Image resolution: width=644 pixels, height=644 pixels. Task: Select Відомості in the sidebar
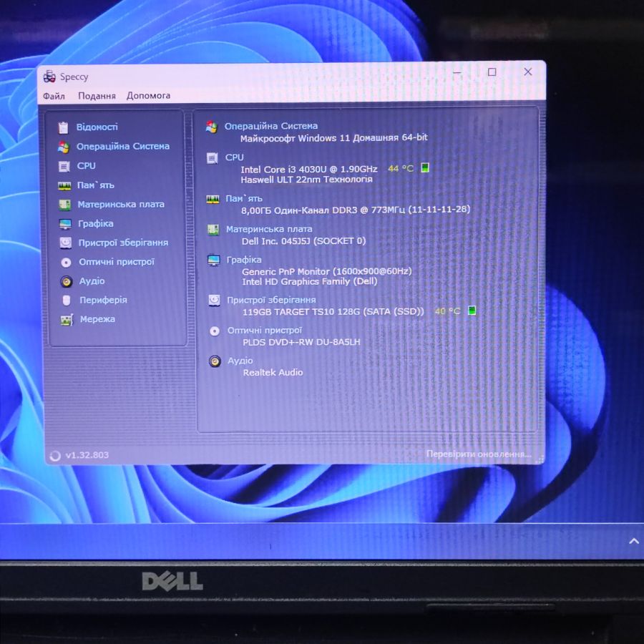pos(97,127)
